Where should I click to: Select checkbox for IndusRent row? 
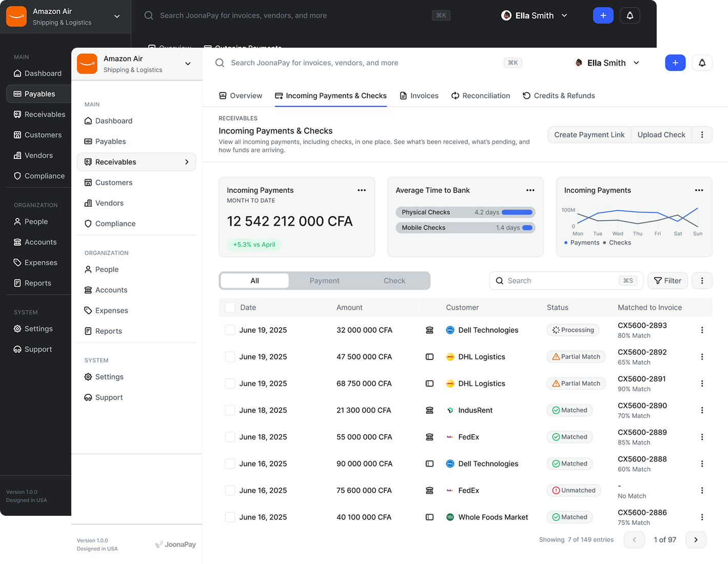click(230, 410)
